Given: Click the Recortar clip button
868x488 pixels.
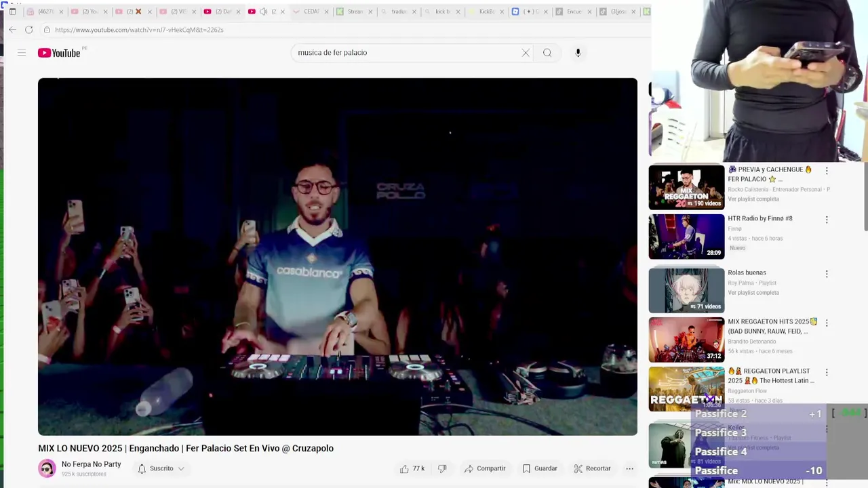Looking at the screenshot, I should (592, 468).
